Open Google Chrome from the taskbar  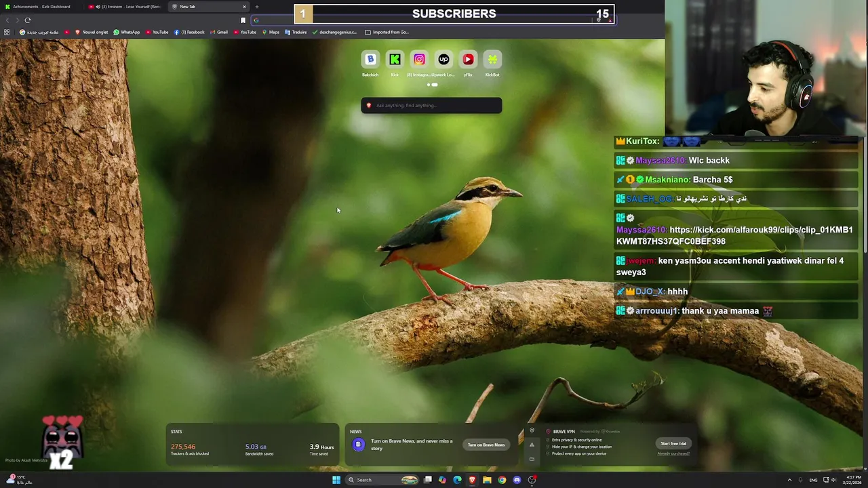coord(502,480)
